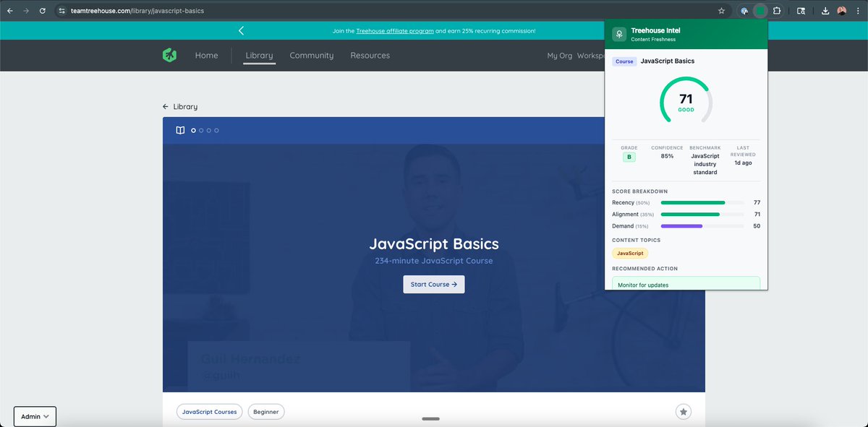Select the first carousel dot

(x=193, y=131)
